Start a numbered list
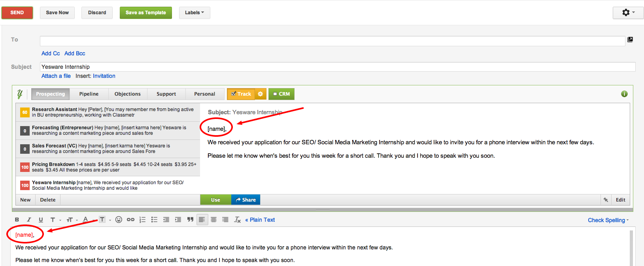Image resolution: width=644 pixels, height=266 pixels. tap(143, 220)
